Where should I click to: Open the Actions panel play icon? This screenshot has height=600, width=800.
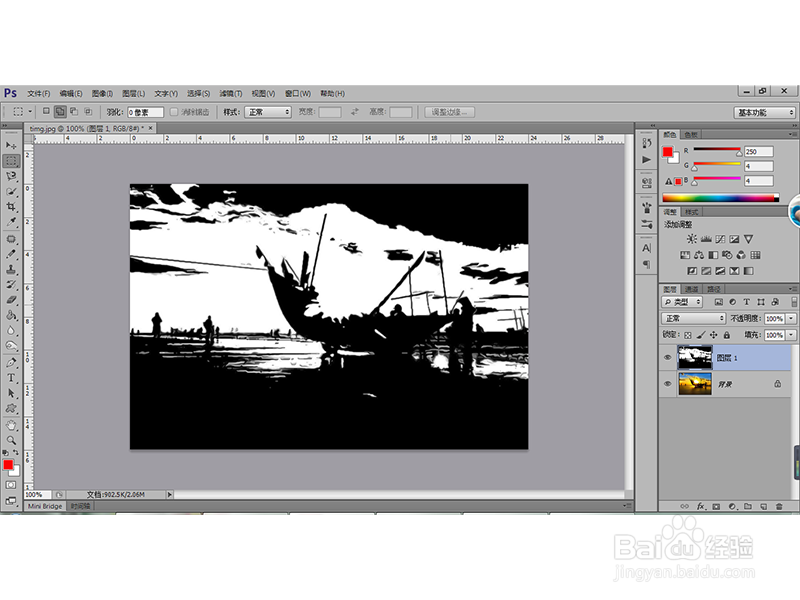pos(647,160)
